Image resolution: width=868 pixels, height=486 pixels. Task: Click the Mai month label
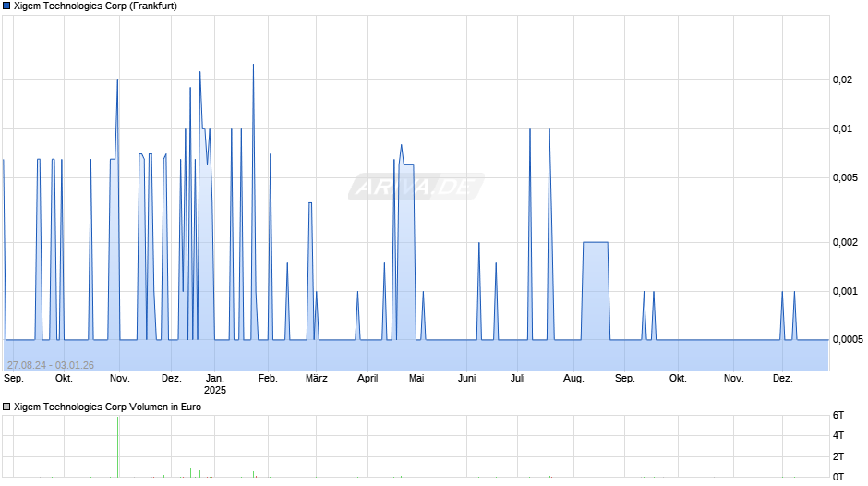click(416, 379)
